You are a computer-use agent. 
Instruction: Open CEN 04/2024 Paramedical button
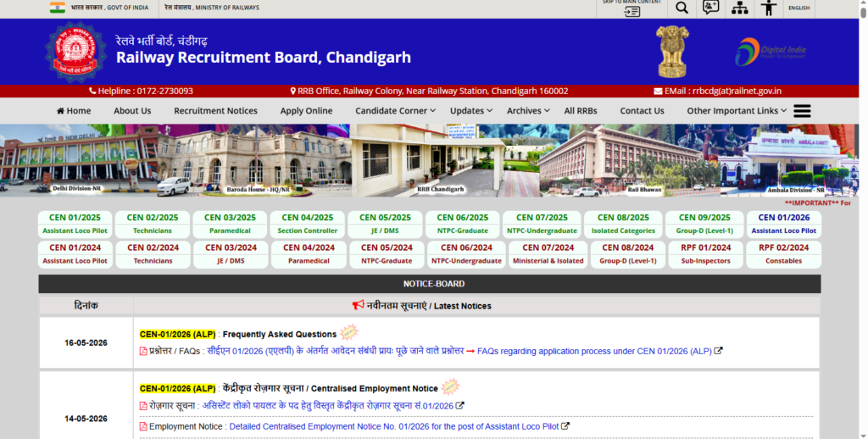[x=309, y=254]
